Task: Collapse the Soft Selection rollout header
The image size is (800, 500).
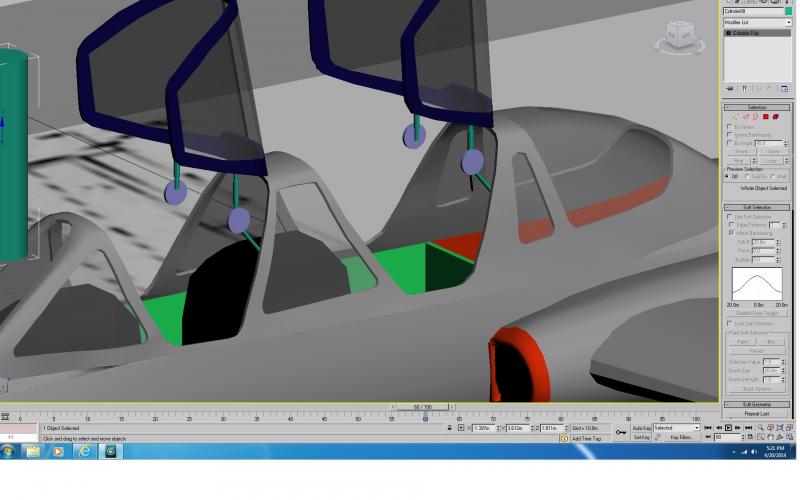Action: [x=757, y=207]
